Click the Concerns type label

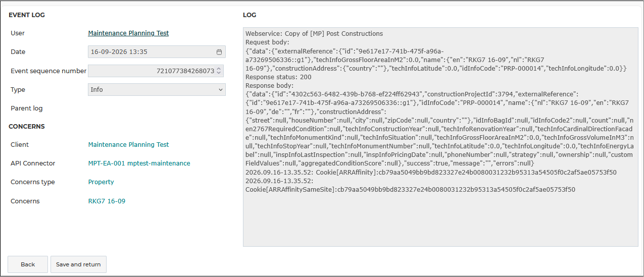(33, 182)
